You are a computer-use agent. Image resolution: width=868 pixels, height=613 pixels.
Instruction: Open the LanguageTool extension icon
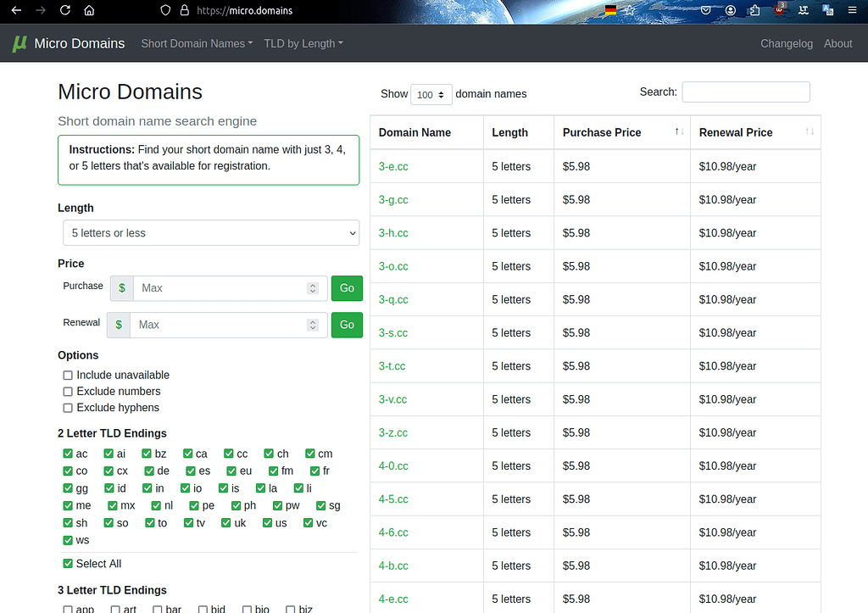tap(803, 11)
